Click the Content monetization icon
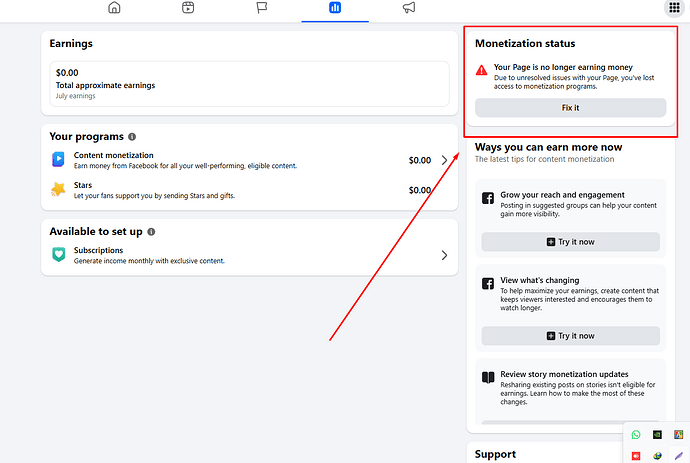 (58, 159)
